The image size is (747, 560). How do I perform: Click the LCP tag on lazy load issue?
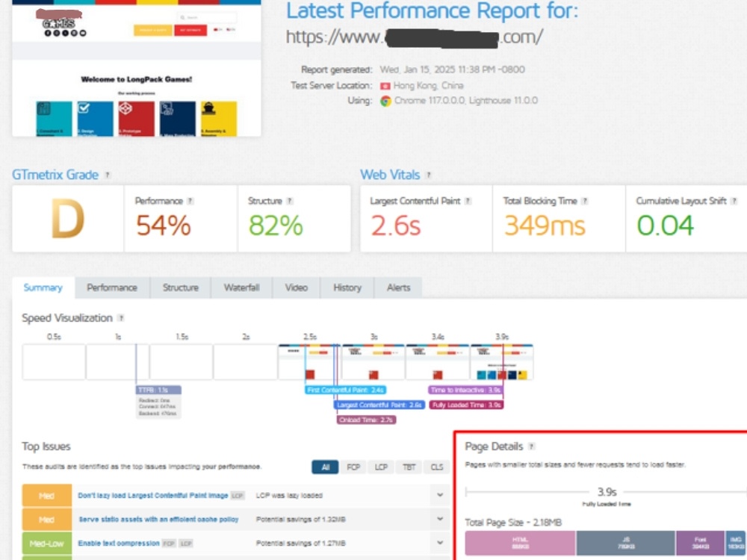(238, 496)
